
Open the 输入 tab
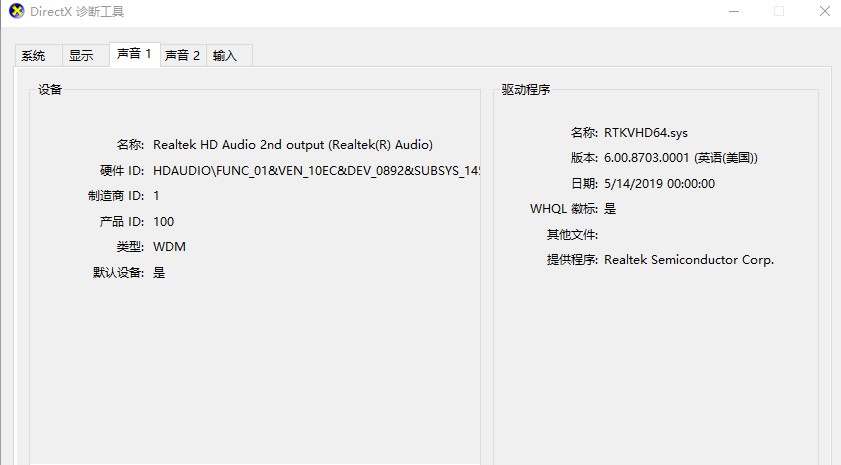(225, 56)
